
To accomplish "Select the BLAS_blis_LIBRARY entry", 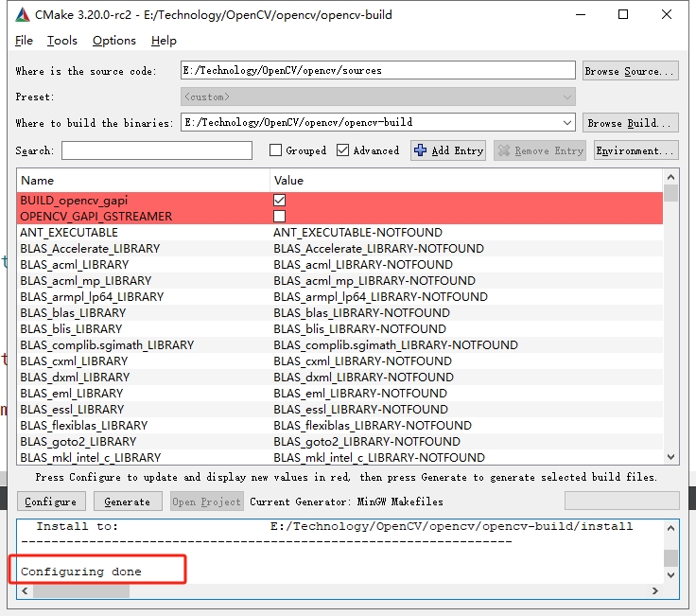I will pyautogui.click(x=72, y=329).
